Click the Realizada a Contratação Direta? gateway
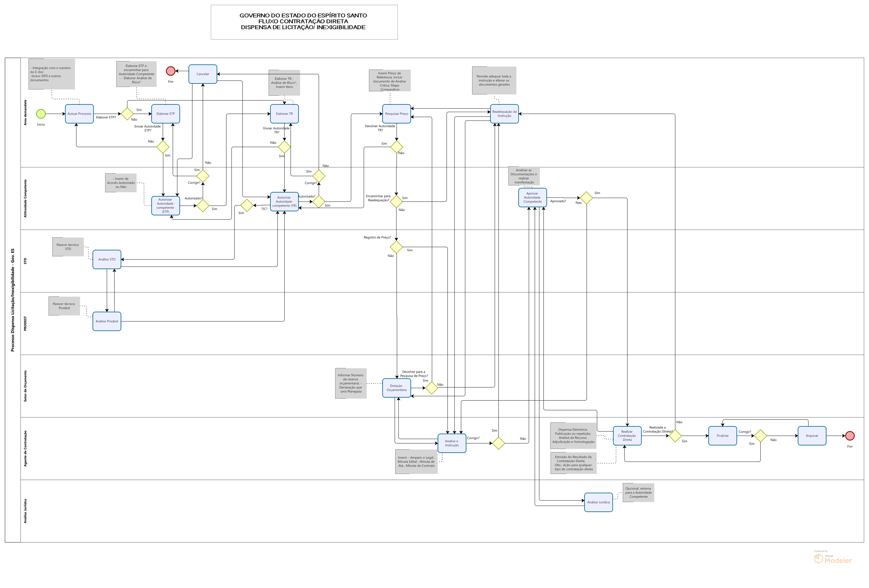 tap(675, 436)
